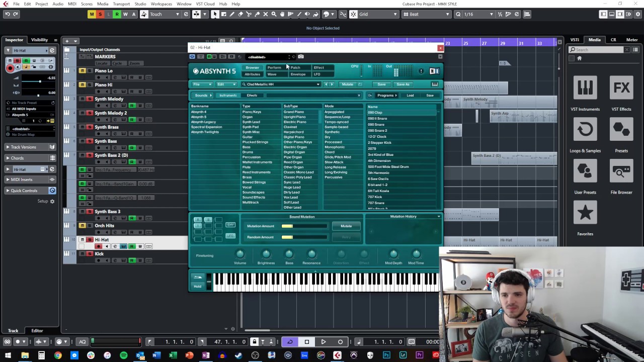Viewport: 644px width, 362px height.
Task: Click Absynth panic exclamation icon
Action: (421, 71)
